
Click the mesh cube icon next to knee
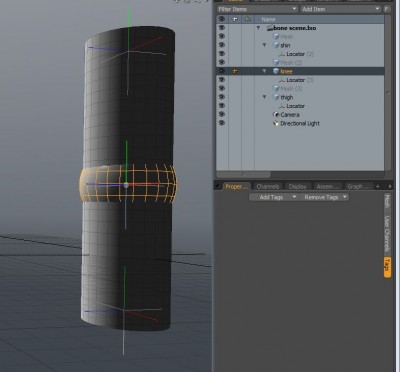pyautogui.click(x=276, y=71)
